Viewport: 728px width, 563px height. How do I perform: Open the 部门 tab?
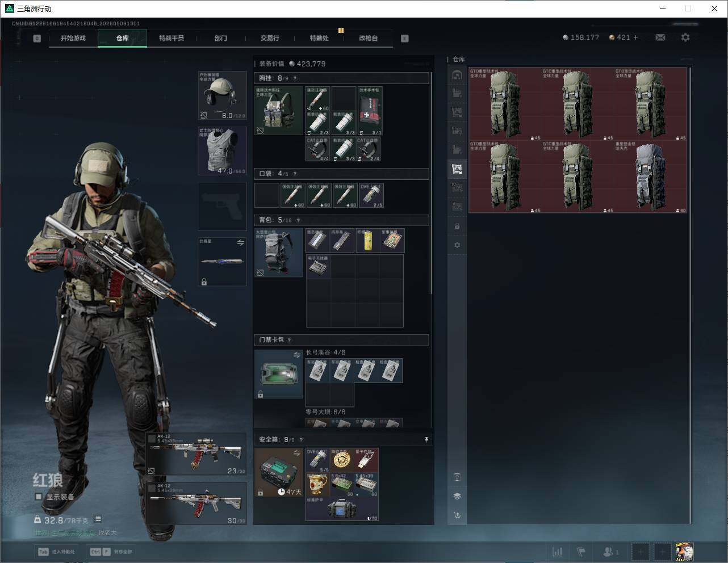[x=221, y=38]
